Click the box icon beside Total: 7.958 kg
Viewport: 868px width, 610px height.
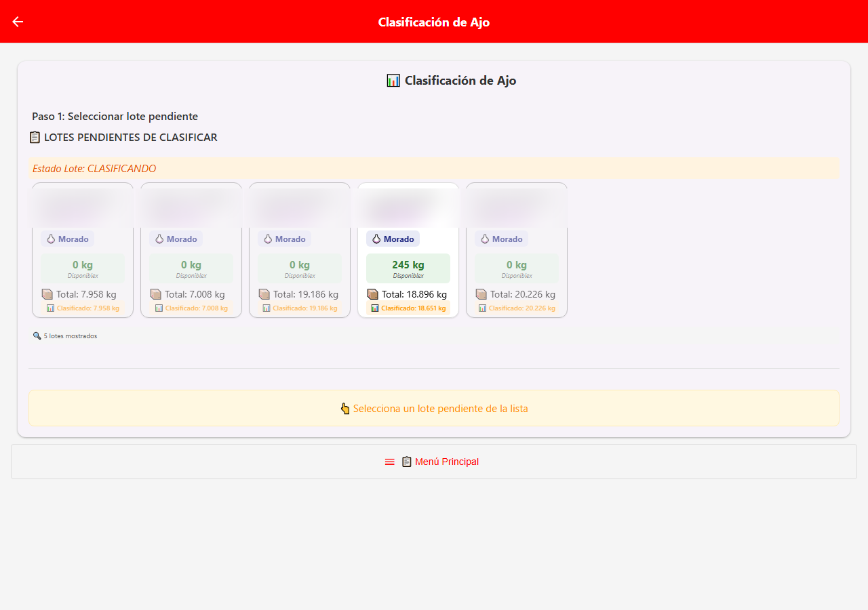47,294
